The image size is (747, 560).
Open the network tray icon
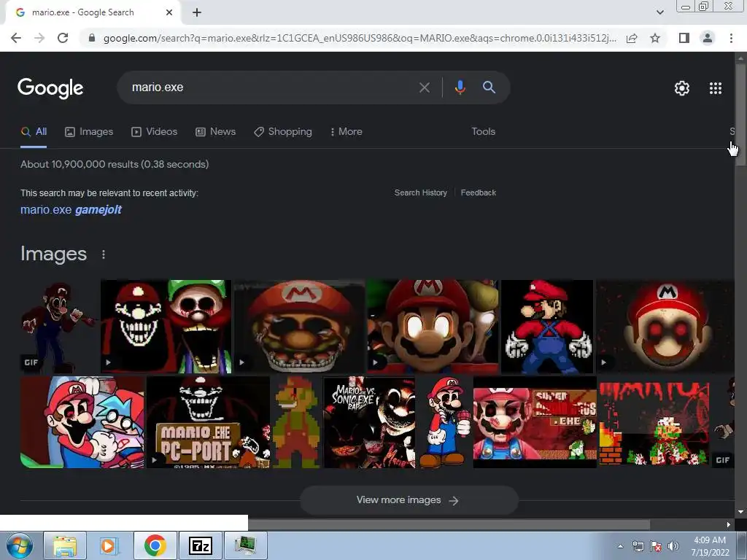tap(638, 547)
